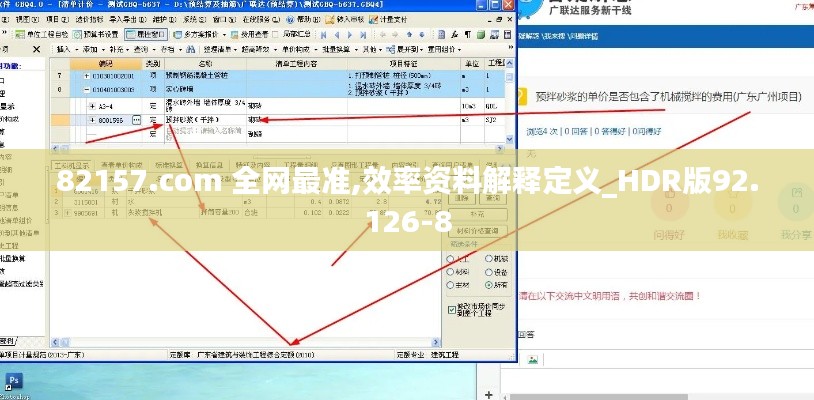This screenshot has height=400, width=814.
Task: Jump to last record navigation icon
Action: (363, 35)
